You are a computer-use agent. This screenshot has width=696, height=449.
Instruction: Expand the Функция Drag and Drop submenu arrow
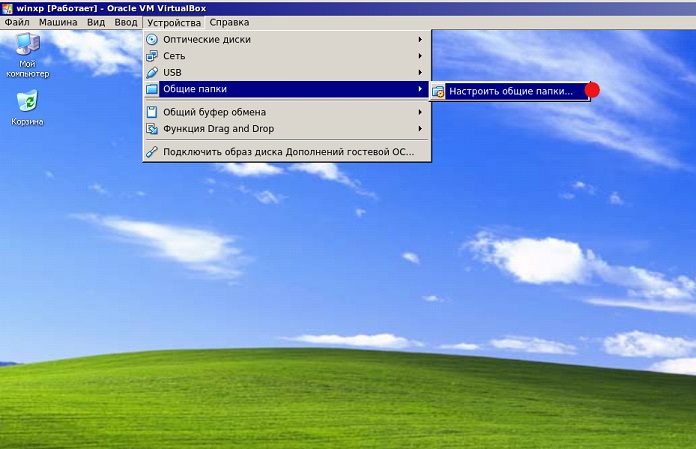(x=420, y=129)
